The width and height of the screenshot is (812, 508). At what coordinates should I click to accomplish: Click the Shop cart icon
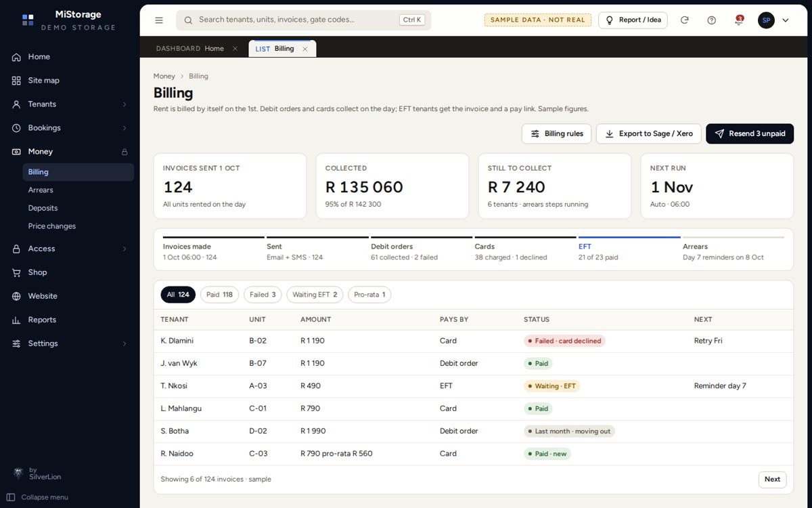(16, 272)
